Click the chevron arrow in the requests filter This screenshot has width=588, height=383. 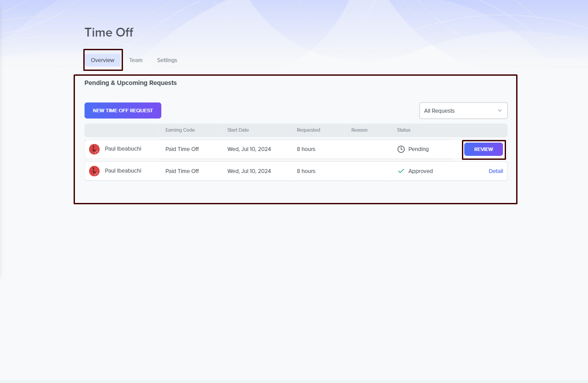pos(499,110)
